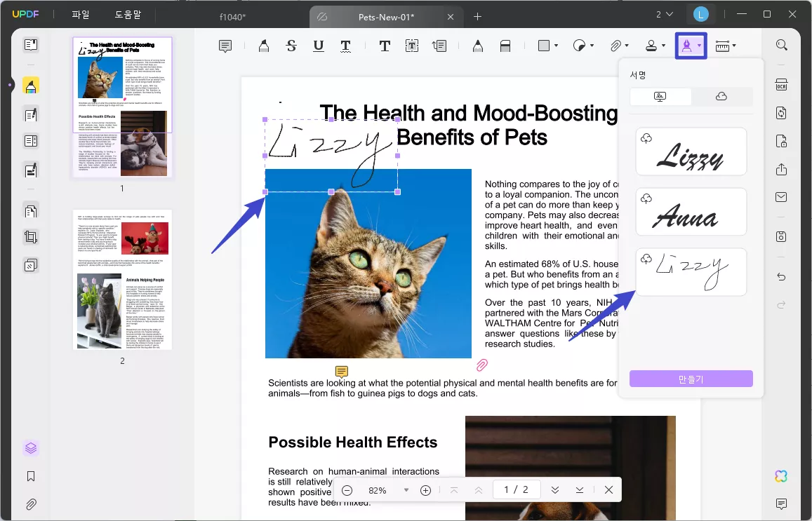Select the text box tool
Screen dimensions: 812x521
point(412,46)
